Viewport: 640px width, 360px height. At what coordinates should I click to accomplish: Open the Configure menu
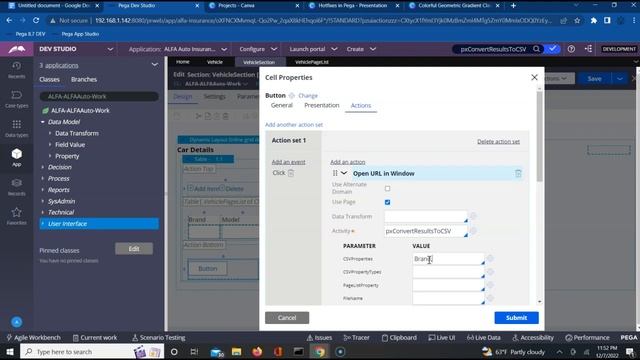pos(258,49)
